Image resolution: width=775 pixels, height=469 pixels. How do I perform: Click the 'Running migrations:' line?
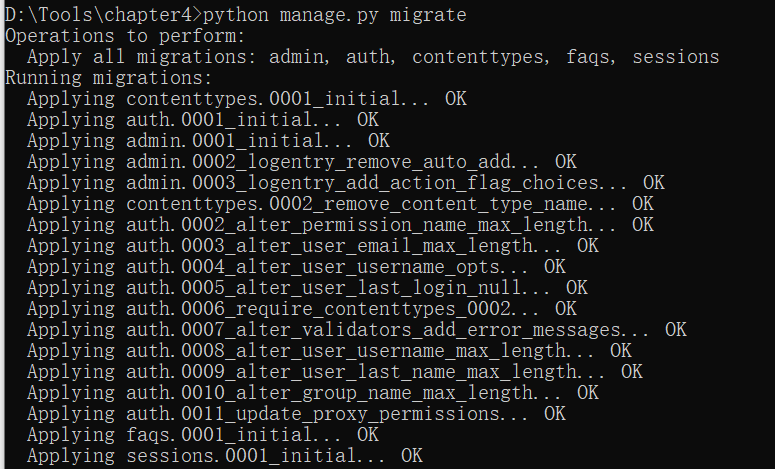pos(108,77)
